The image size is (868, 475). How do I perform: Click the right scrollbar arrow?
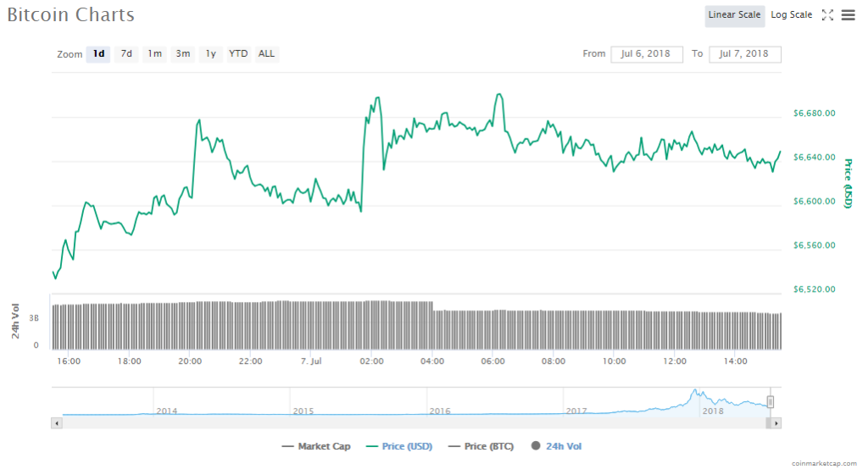pyautogui.click(x=776, y=422)
